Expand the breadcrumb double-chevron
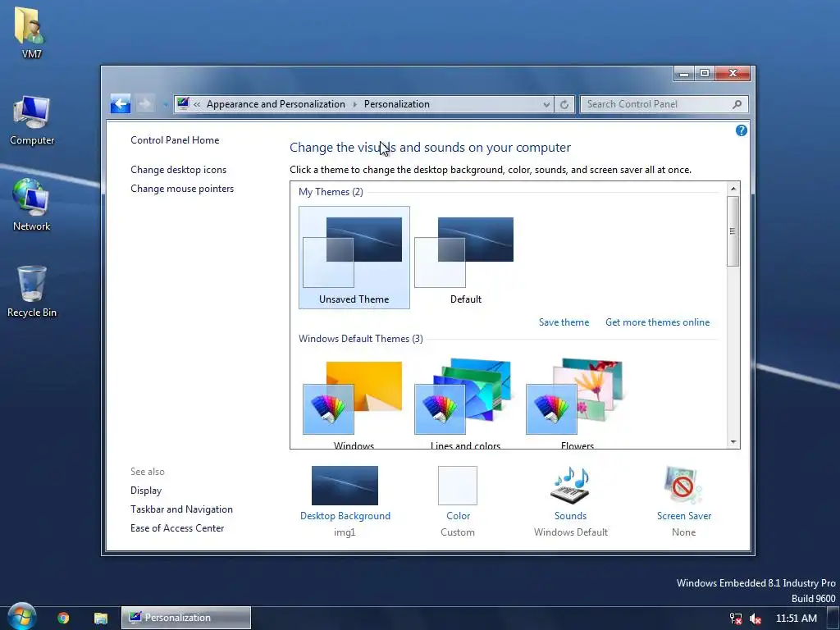 coord(197,104)
